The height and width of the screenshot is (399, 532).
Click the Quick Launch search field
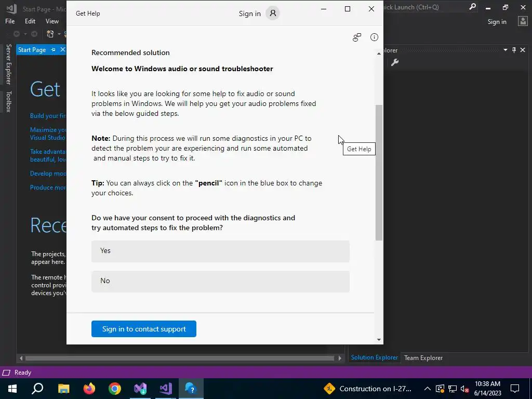pyautogui.click(x=425, y=7)
